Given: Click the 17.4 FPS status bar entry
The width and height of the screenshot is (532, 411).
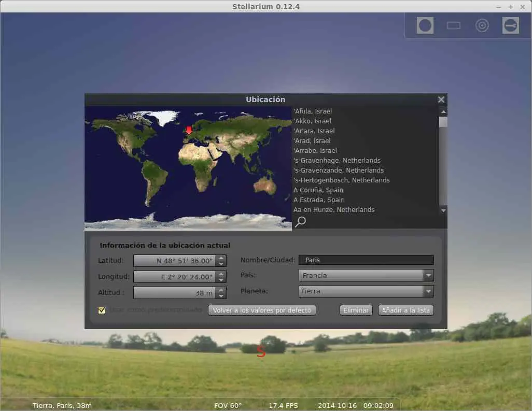Looking at the screenshot, I should click(283, 406).
